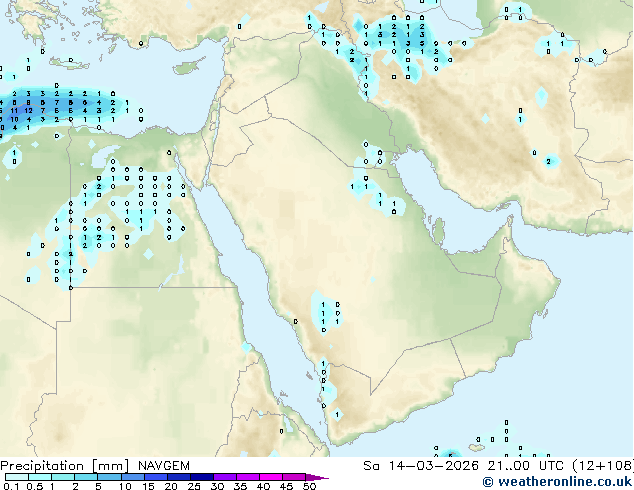Click the legend label '10'

[x=125, y=486]
